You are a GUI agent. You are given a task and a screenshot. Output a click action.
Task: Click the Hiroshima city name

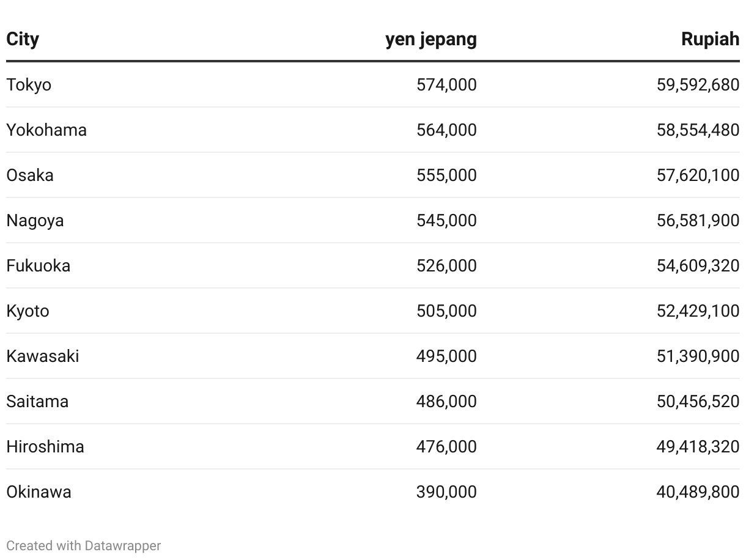click(x=45, y=446)
